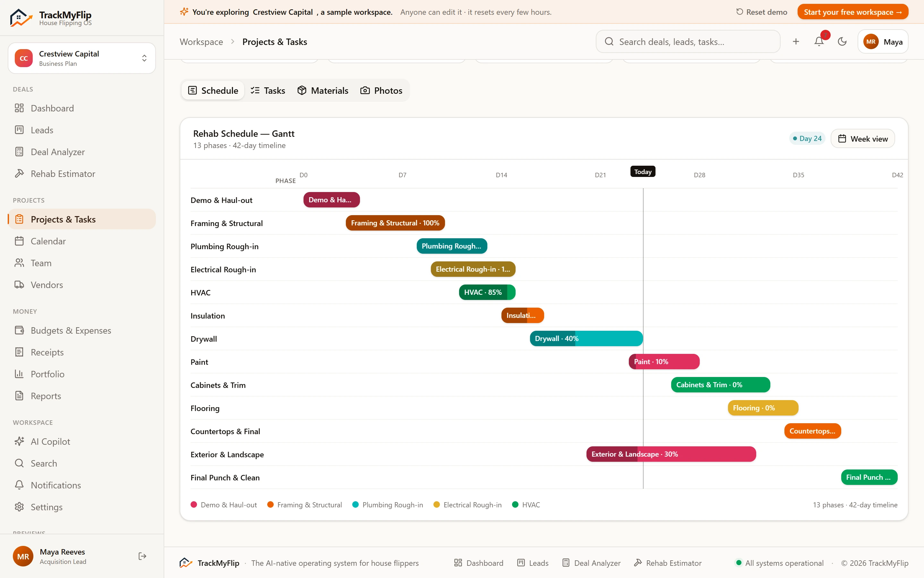Open workspace Settings

(82, 507)
